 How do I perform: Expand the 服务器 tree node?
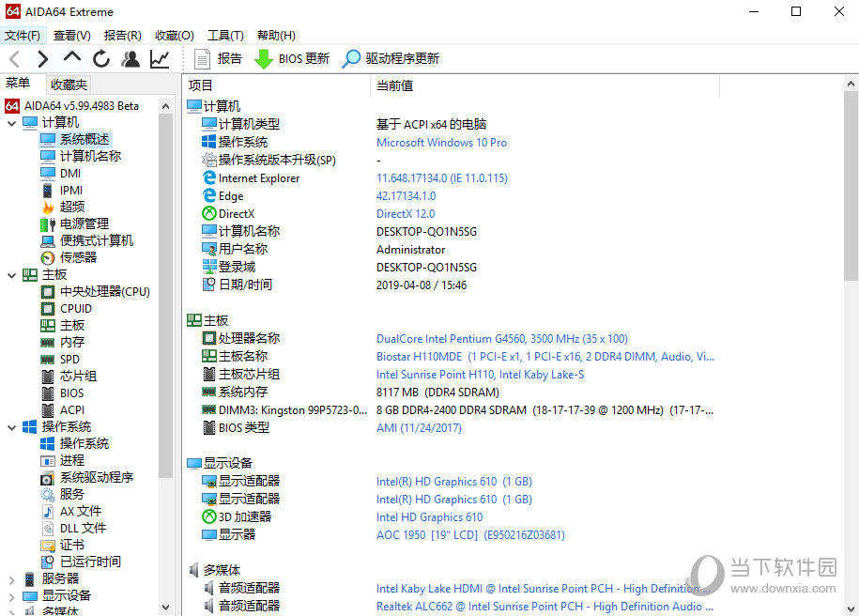[x=11, y=579]
